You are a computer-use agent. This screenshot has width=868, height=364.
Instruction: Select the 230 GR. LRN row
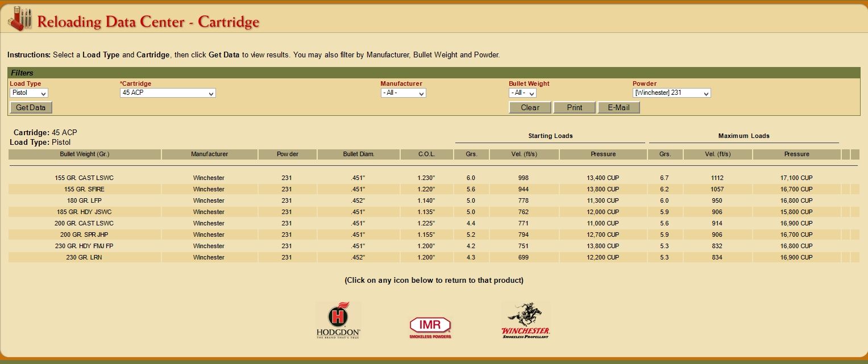[84, 257]
